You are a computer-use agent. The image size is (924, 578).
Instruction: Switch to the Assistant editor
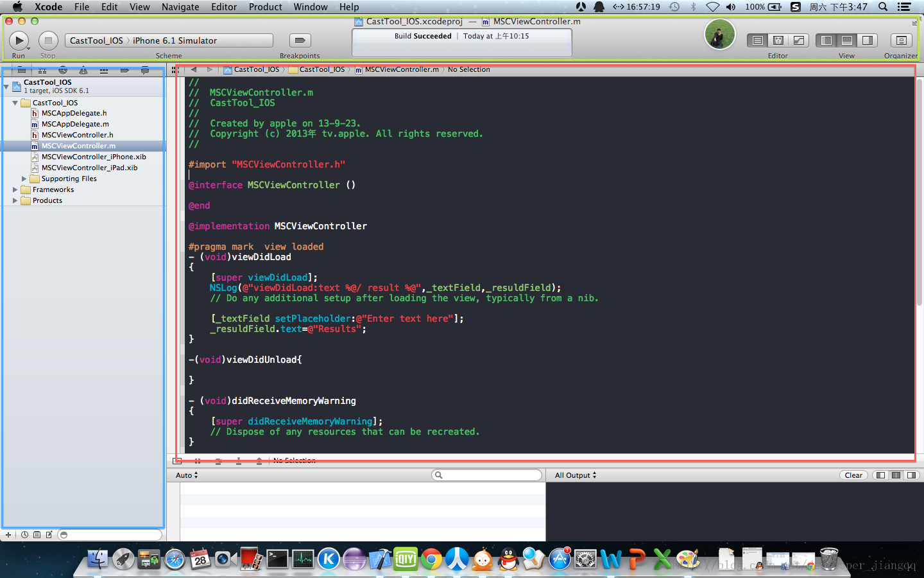[x=778, y=40]
